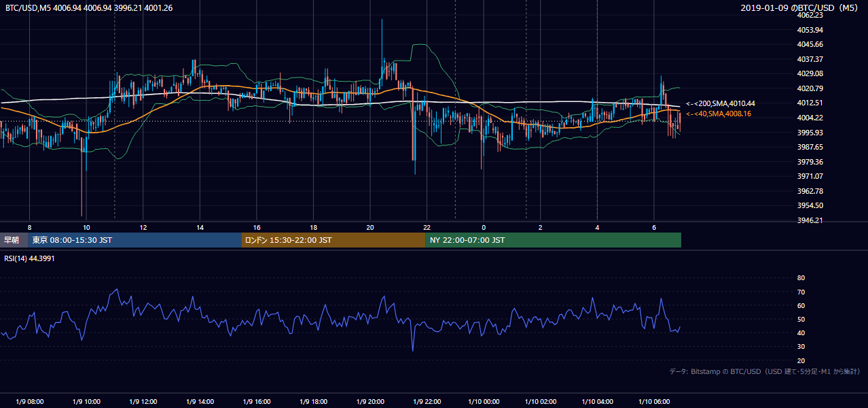Click RSI axis level 50
This screenshot has width=868, height=408.
tap(801, 319)
